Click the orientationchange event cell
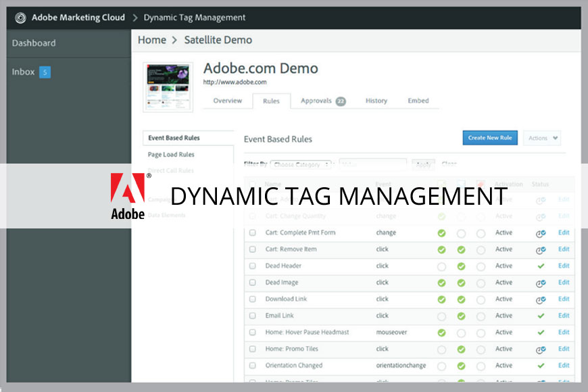Image resolution: width=588 pixels, height=392 pixels. pos(401,366)
